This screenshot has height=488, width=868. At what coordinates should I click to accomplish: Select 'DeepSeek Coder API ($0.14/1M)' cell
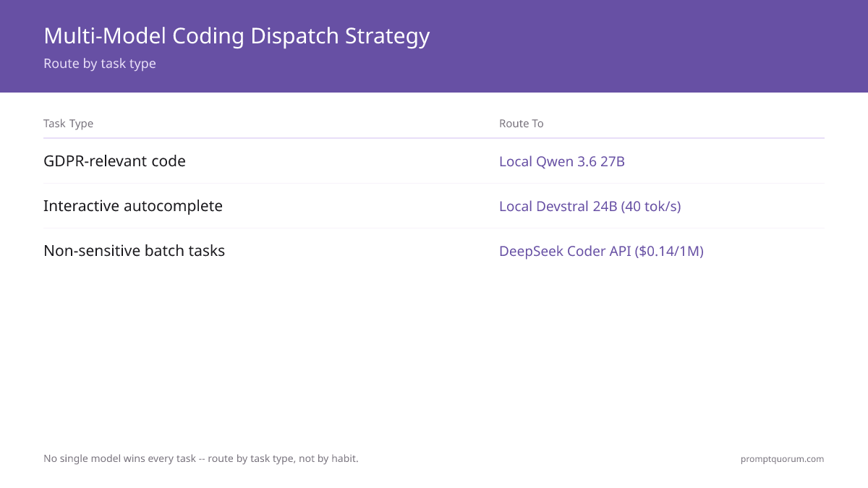(x=601, y=252)
